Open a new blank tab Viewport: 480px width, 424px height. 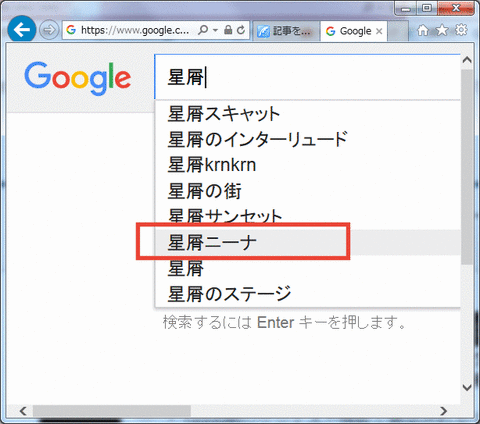click(x=397, y=31)
